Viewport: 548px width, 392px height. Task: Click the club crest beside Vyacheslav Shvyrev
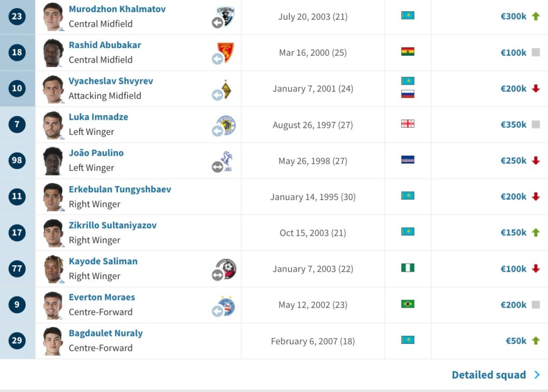(226, 89)
